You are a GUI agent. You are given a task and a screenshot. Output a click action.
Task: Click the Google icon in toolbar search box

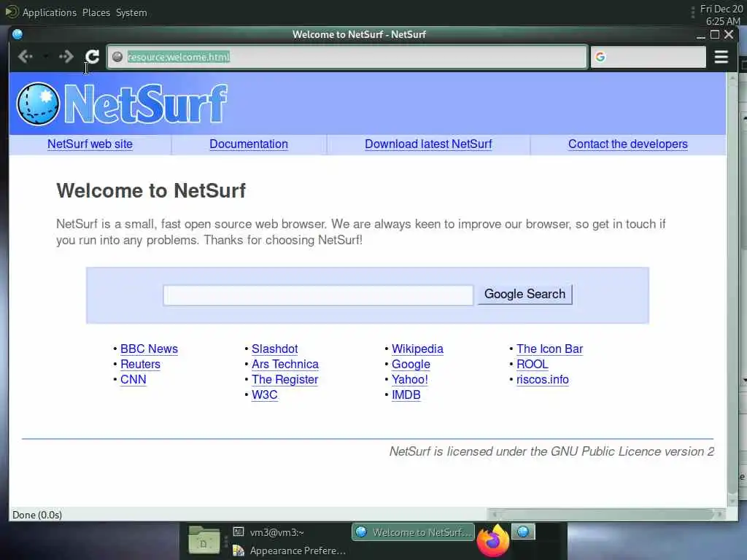pyautogui.click(x=600, y=57)
